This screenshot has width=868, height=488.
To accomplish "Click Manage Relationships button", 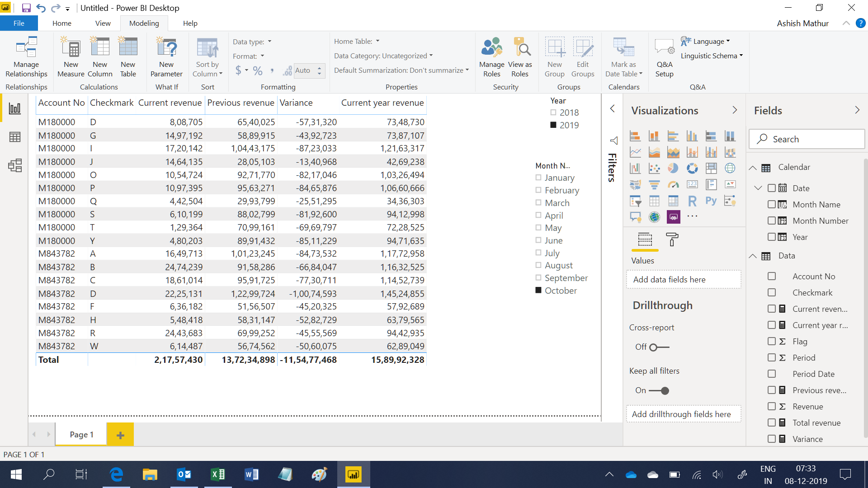I will (x=26, y=57).
